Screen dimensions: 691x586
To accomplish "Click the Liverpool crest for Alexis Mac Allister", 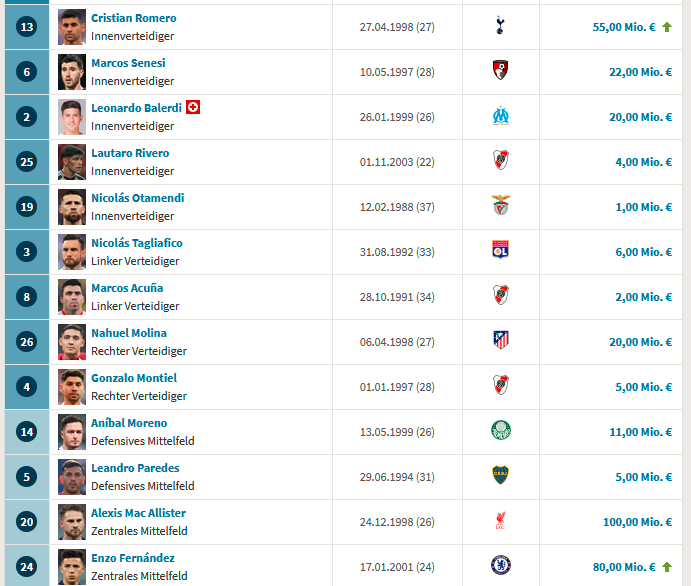I will pyautogui.click(x=500, y=521).
